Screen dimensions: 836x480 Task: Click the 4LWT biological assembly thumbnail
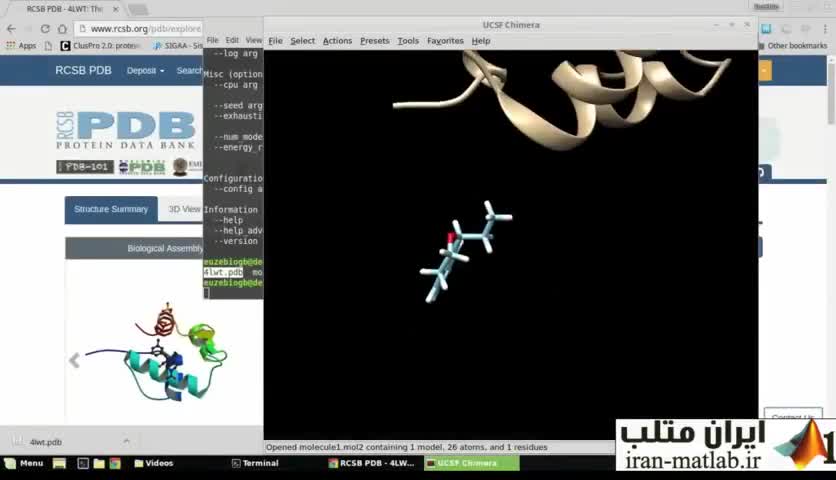coord(156,352)
